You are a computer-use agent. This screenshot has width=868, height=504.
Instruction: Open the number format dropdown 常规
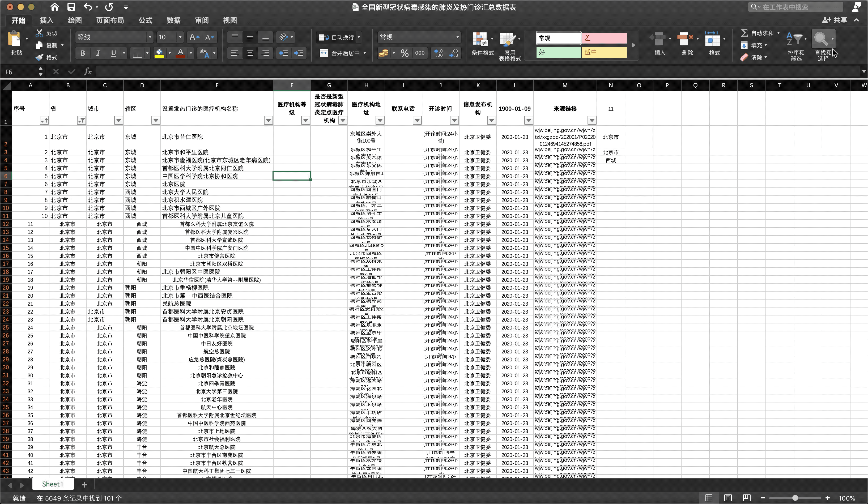pyautogui.click(x=457, y=37)
